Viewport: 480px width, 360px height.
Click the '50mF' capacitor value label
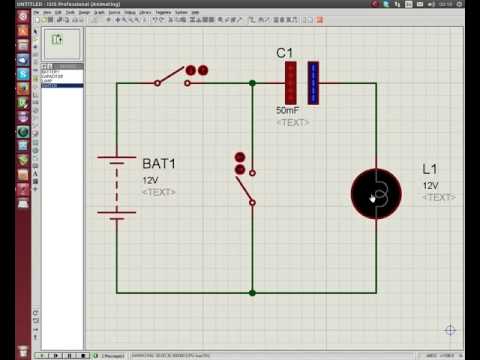(287, 110)
